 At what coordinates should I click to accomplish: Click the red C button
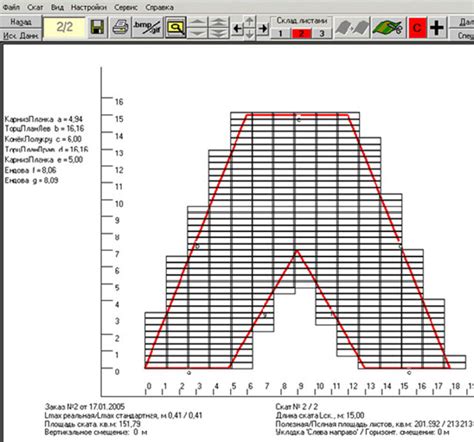click(x=417, y=27)
